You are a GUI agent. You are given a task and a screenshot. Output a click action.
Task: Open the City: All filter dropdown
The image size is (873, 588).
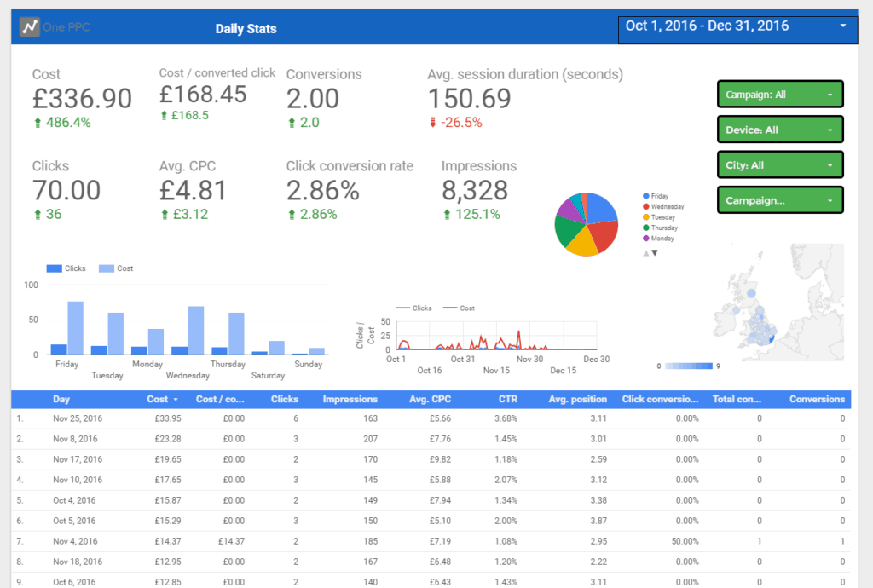point(779,165)
